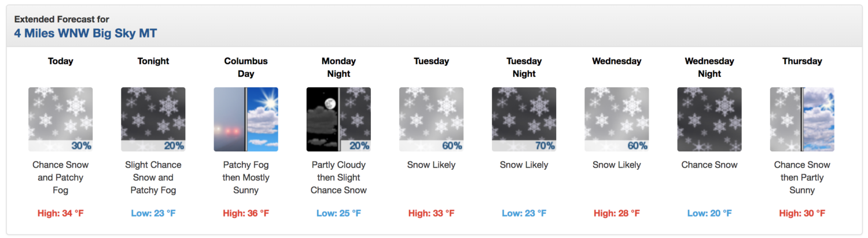This screenshot has height=238, width=868.
Task: Select the Tuesday snow icon with 60%
Action: coord(431,120)
